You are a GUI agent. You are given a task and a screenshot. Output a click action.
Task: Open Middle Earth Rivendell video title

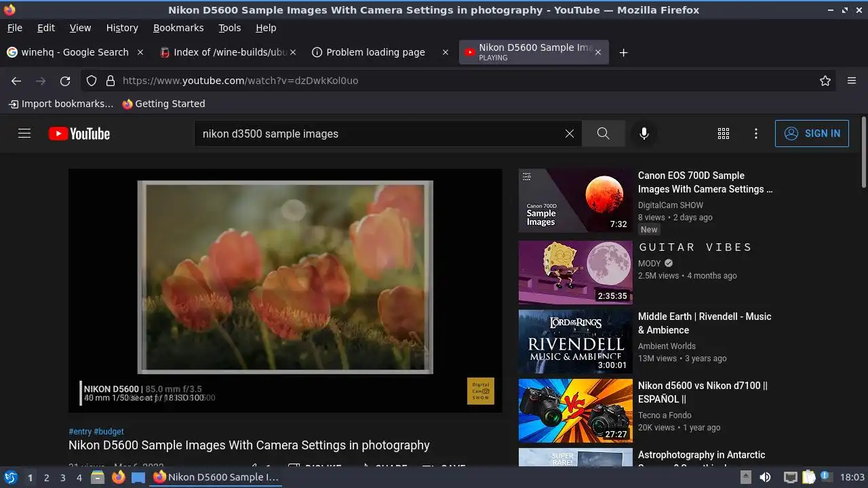point(705,323)
